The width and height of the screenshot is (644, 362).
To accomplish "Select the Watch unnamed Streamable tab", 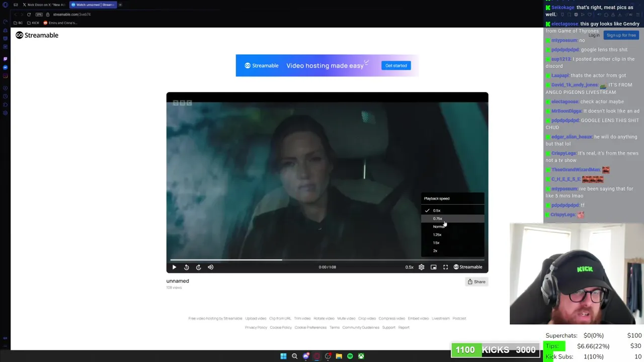I will tap(93, 5).
